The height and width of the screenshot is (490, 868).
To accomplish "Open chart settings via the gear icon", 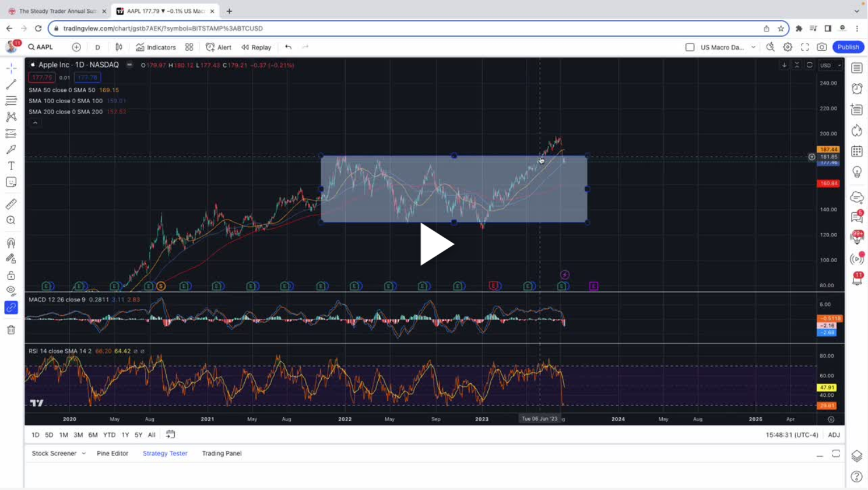I will (x=788, y=47).
